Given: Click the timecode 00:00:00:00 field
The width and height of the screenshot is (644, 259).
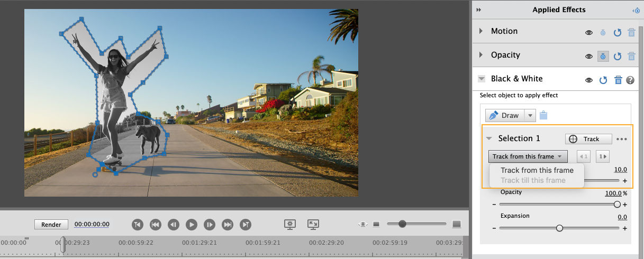Looking at the screenshot, I should point(92,224).
